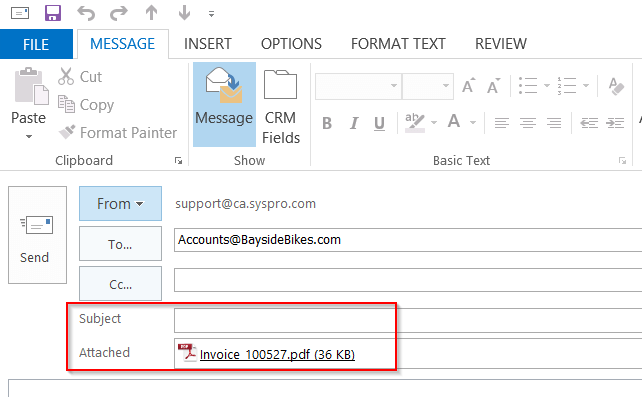
Task: Open bullet list style dropdown arrow
Action: (547, 86)
